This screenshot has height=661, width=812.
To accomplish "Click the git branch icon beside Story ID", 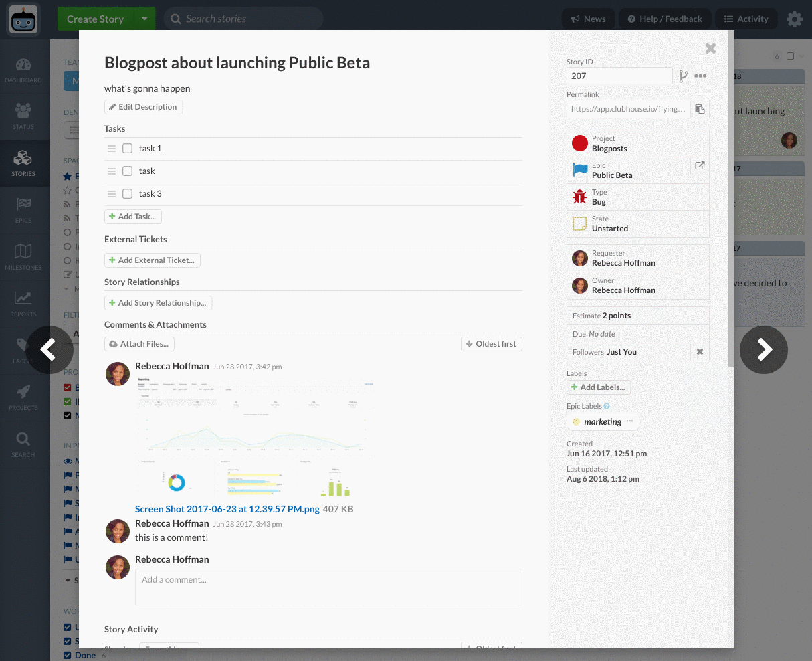I will pos(683,76).
